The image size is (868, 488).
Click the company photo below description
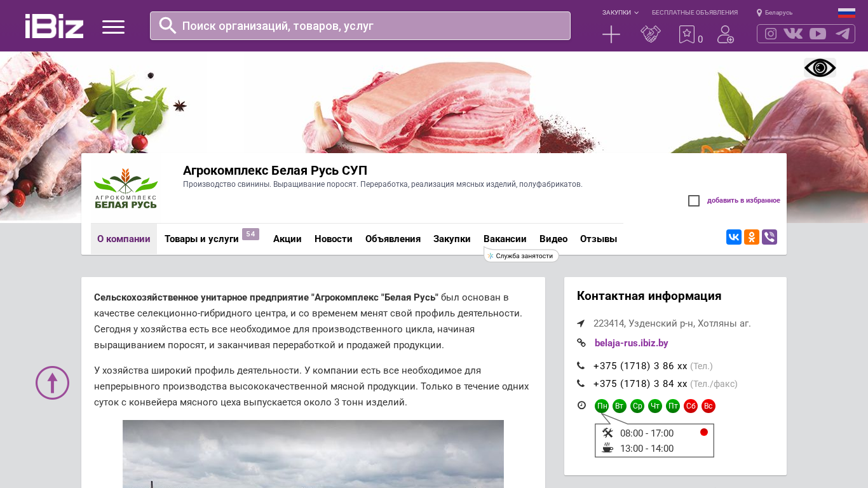(313, 454)
